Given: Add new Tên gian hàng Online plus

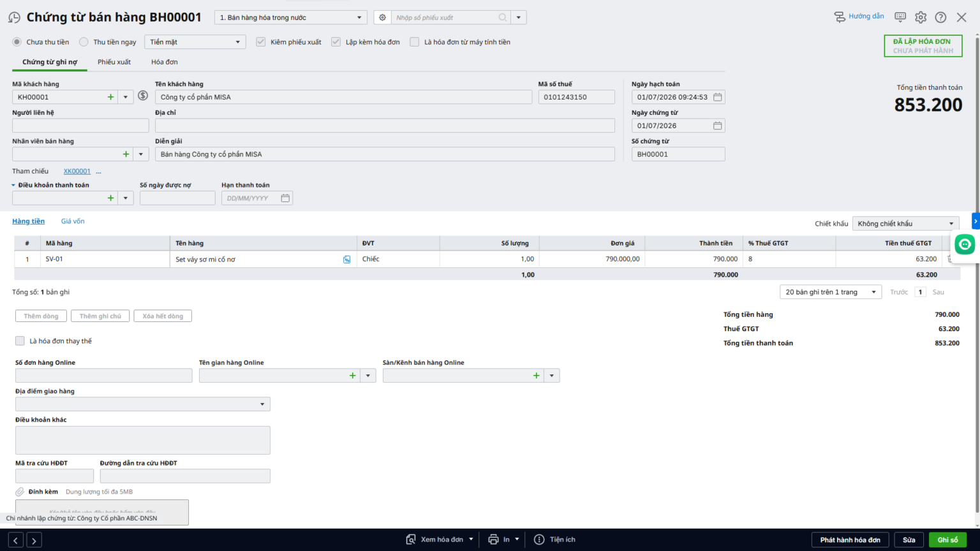Looking at the screenshot, I should click(352, 376).
